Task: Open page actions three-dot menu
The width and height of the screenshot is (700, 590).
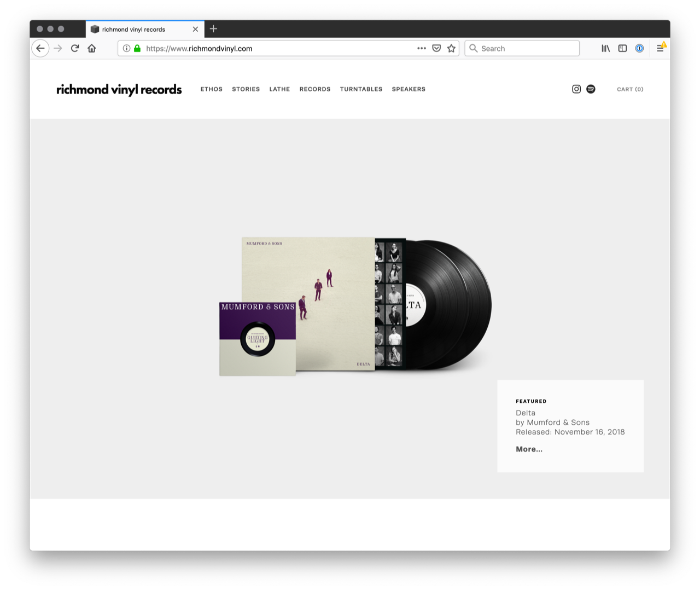Action: (422, 48)
